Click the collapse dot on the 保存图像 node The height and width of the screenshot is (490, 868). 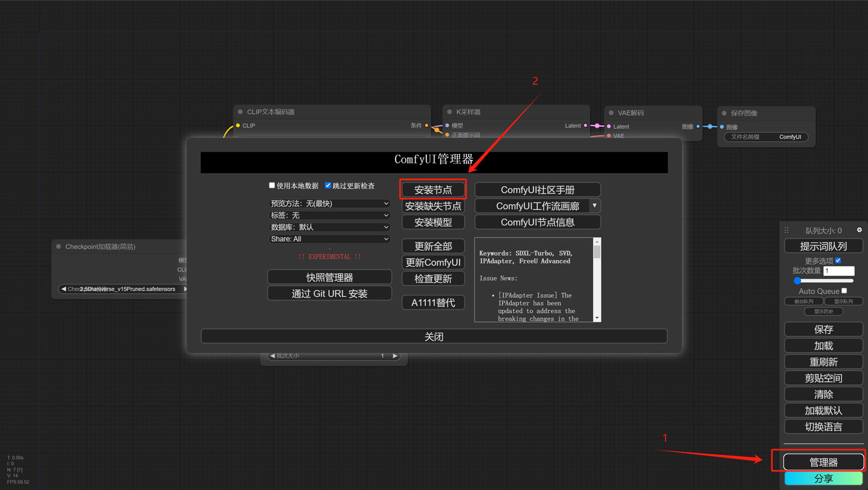(x=724, y=113)
